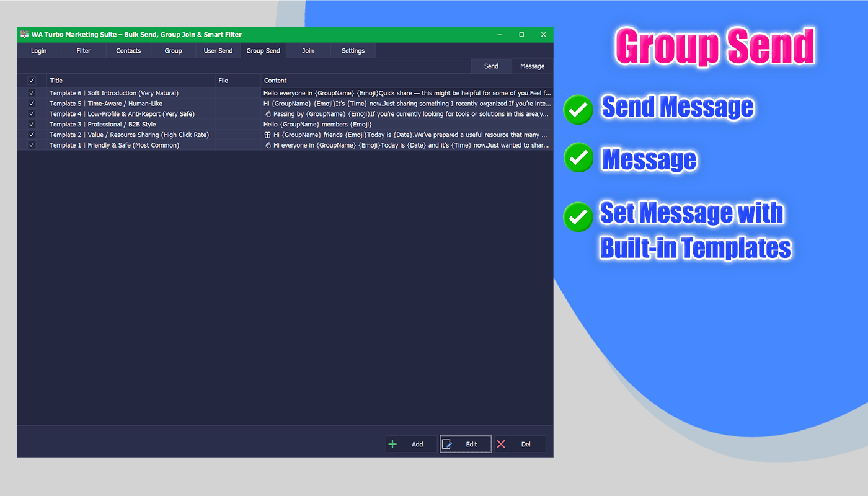Click content 'Hi everyone in {GroupName} {Emoji}Today is {Date}'
This screenshot has height=496, width=868.
407,145
